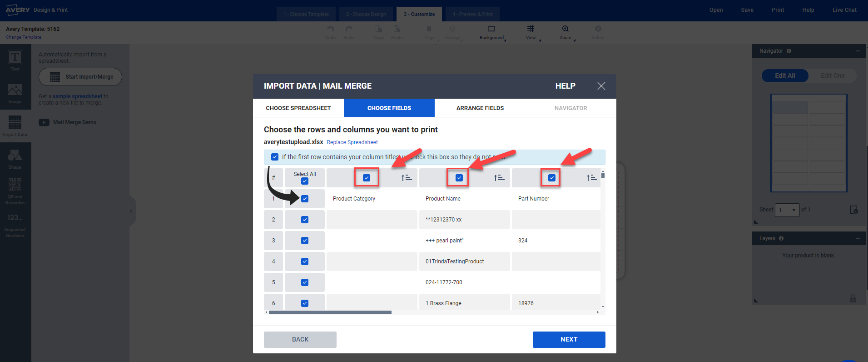868x362 pixels.
Task: Collapse the Navigator panel
Action: [858, 51]
